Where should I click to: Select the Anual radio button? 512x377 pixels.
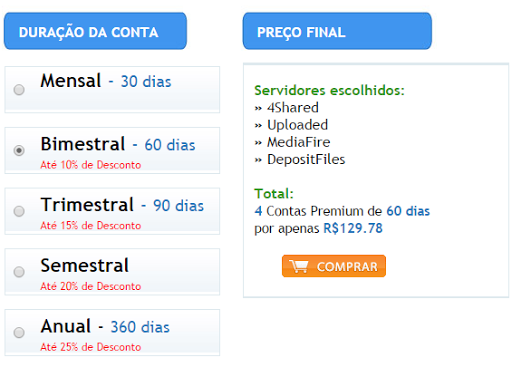click(x=19, y=332)
